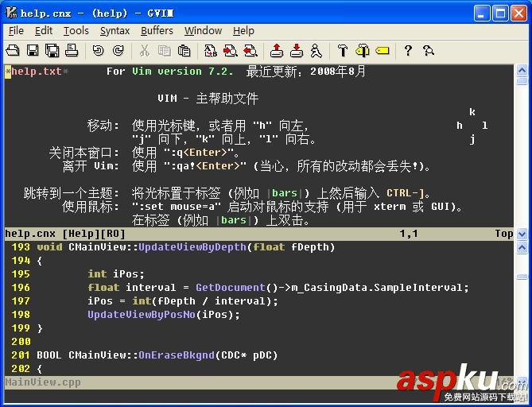Viewport: 532px width, 407px height.
Task: Click the Jump to tag icon
Action: [x=382, y=51]
